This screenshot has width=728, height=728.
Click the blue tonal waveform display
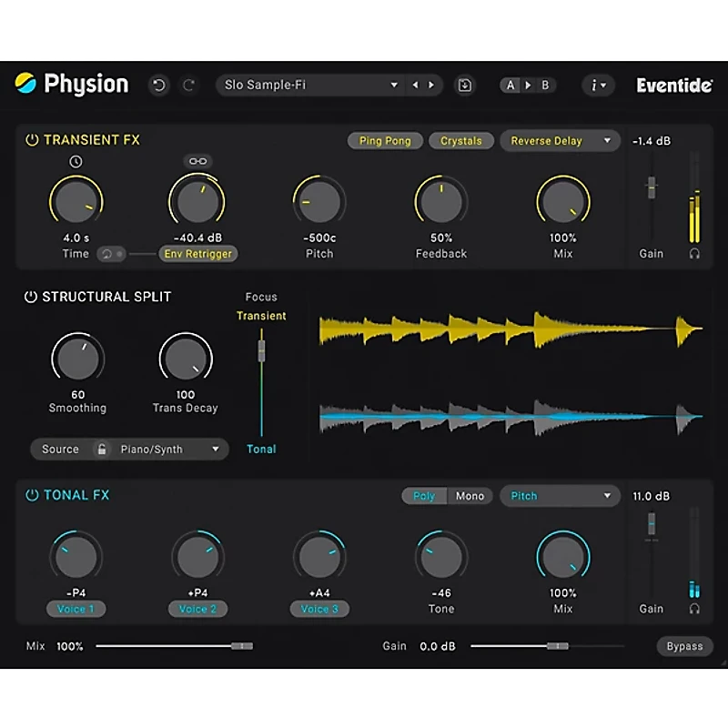pyautogui.click(x=511, y=417)
